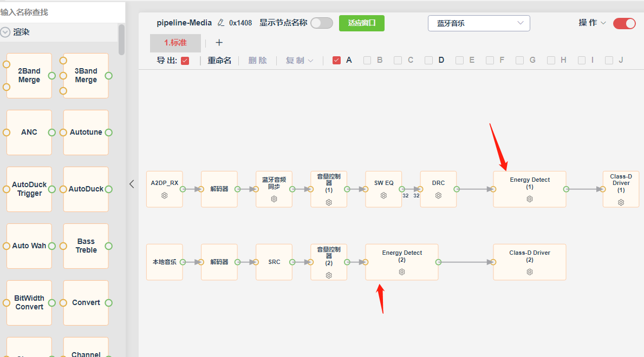This screenshot has width=644, height=357.
Task: Open the 蓝牙音乐 dropdown
Action: (479, 23)
